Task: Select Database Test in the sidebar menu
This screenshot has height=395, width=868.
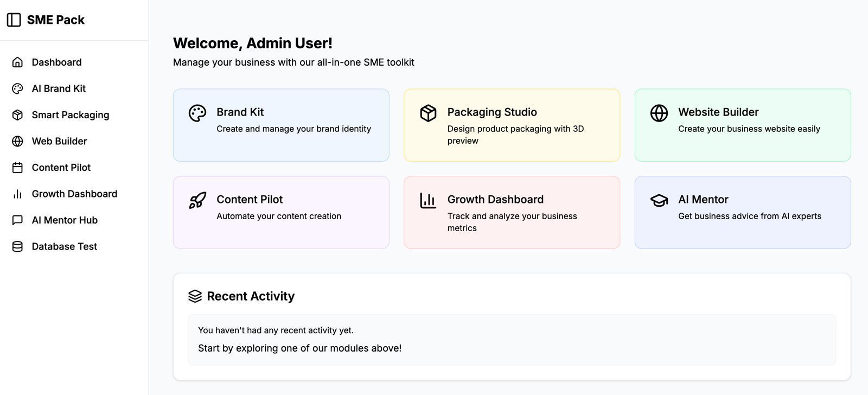Action: (64, 246)
